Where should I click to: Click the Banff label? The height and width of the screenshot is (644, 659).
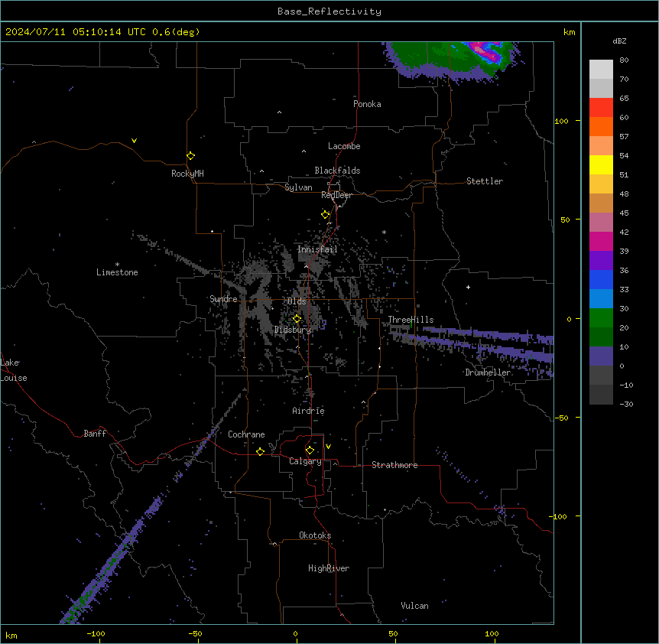(95, 434)
